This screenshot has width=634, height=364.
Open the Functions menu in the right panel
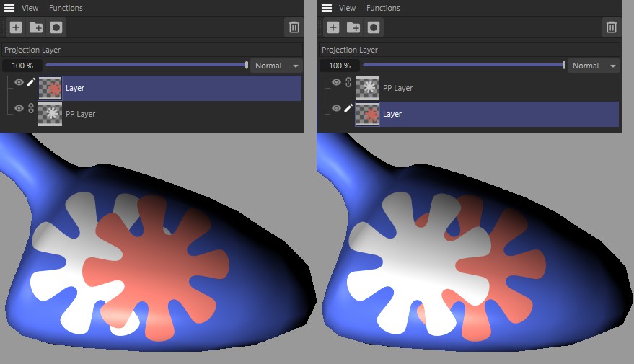[383, 8]
